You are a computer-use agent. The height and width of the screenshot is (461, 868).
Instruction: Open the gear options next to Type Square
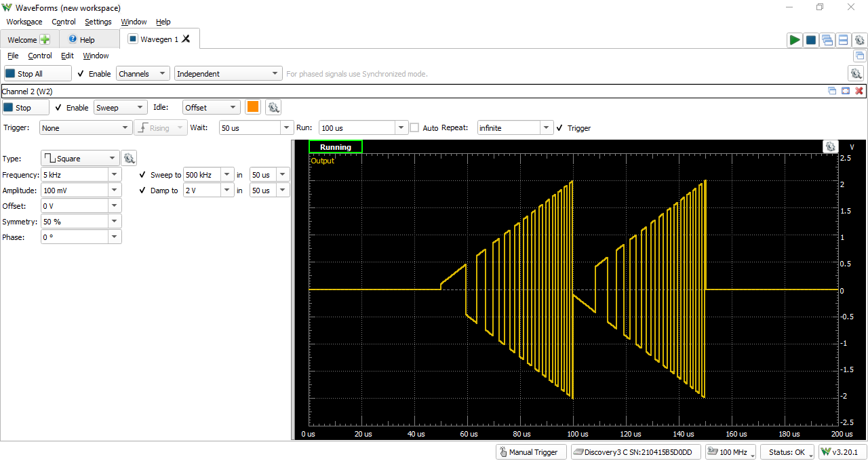pos(130,159)
